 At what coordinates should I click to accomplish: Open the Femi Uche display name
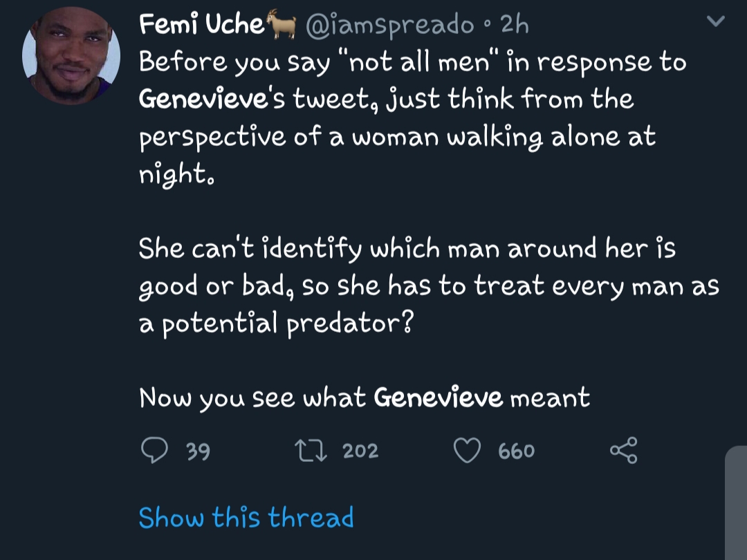(201, 24)
